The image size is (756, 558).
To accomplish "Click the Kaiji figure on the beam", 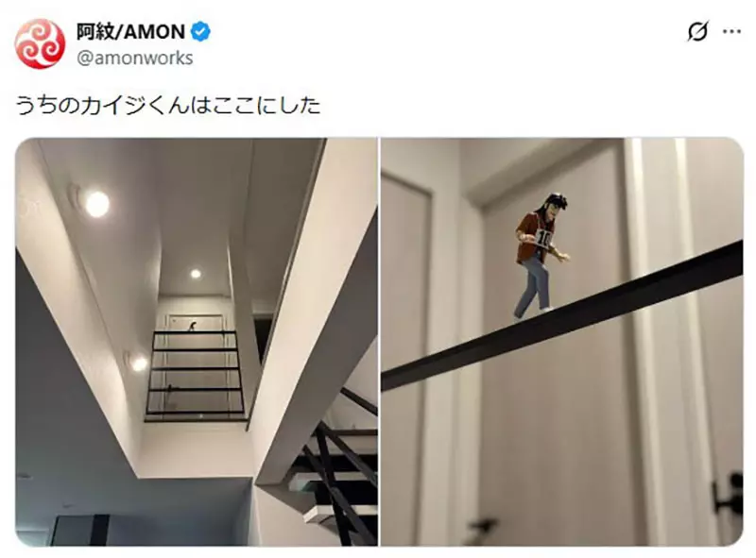I will pos(539,257).
